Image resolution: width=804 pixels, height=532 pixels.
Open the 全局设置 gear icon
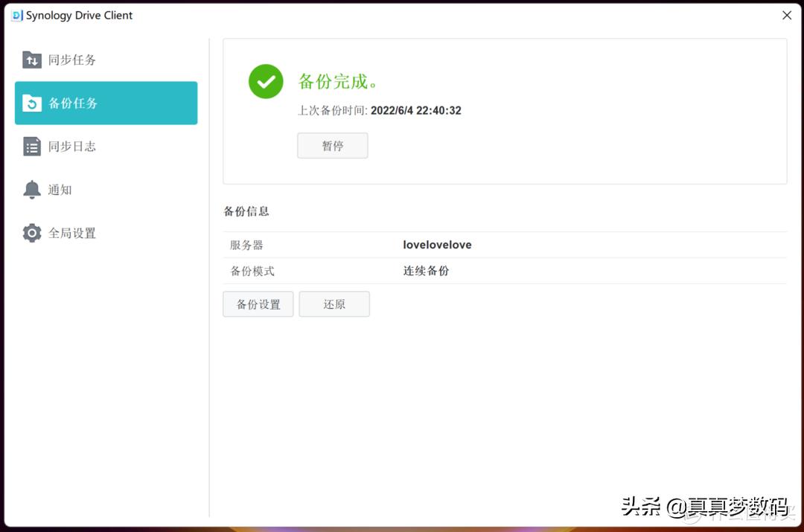(31, 232)
